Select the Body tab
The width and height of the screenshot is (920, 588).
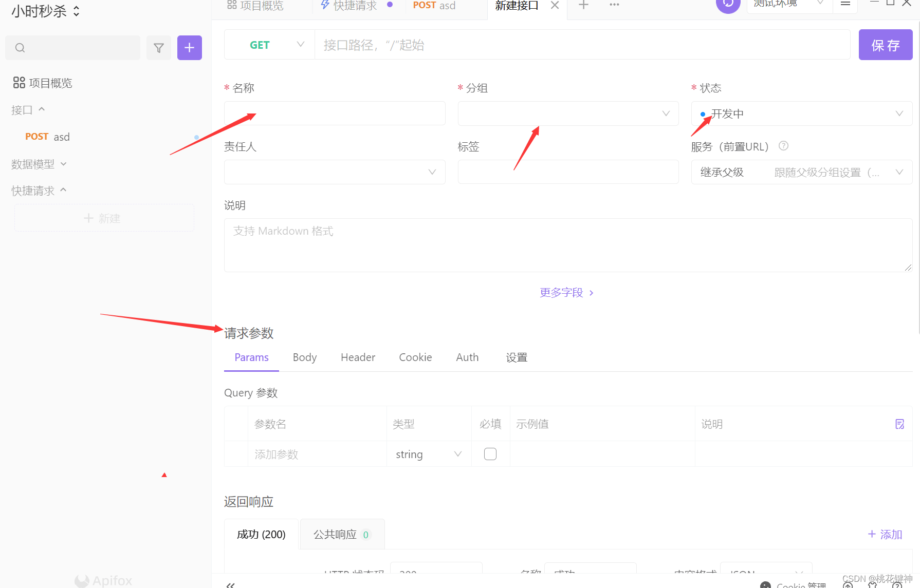pyautogui.click(x=305, y=357)
